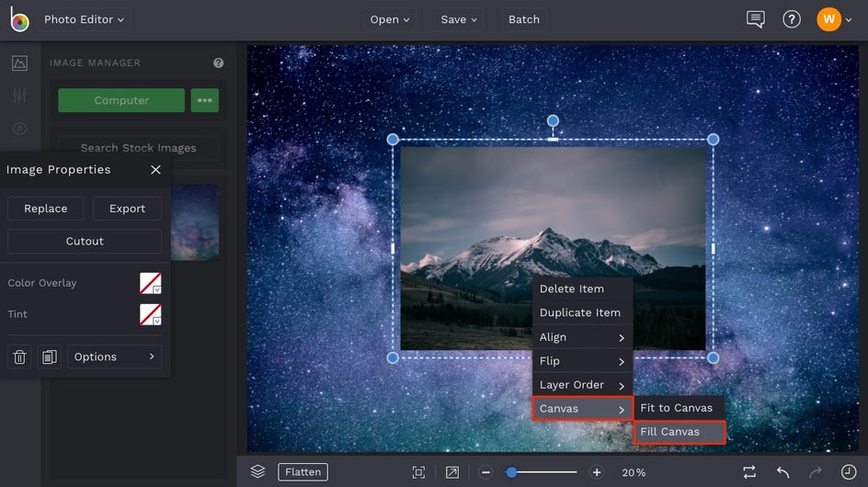The image size is (868, 487).
Task: Click the bottom-right resize handle
Action: [713, 358]
